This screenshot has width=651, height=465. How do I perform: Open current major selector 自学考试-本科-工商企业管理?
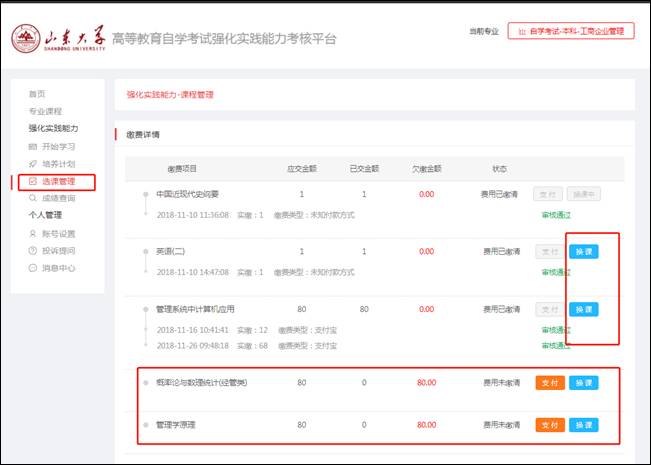pyautogui.click(x=571, y=31)
